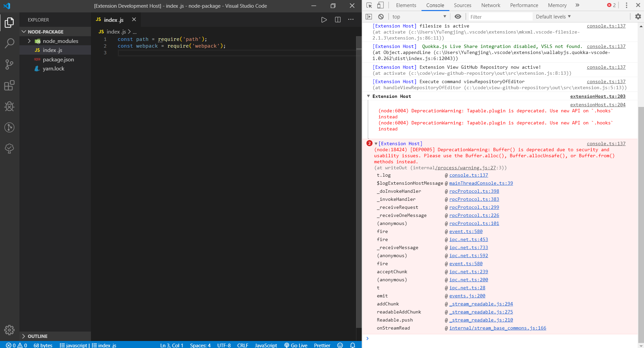Create a live expression with the eye icon
644x348 pixels.
click(x=458, y=16)
